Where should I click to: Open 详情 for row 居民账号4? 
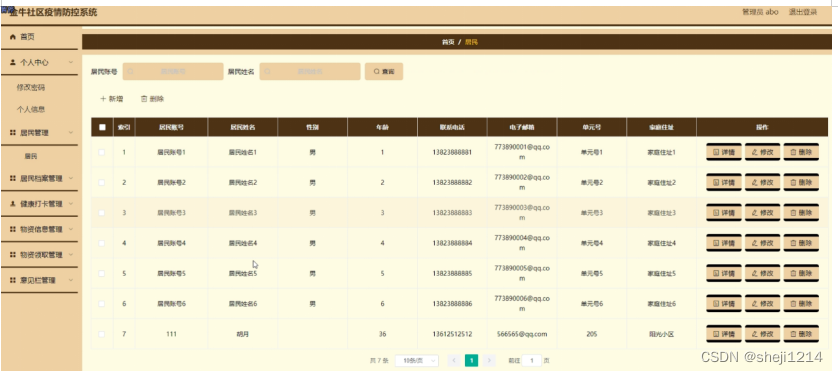[724, 243]
